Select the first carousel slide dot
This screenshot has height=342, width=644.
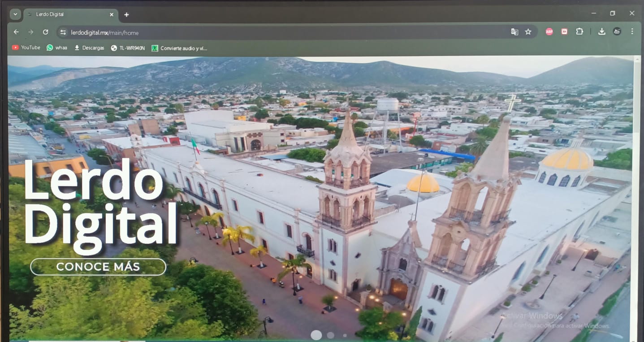coord(316,335)
